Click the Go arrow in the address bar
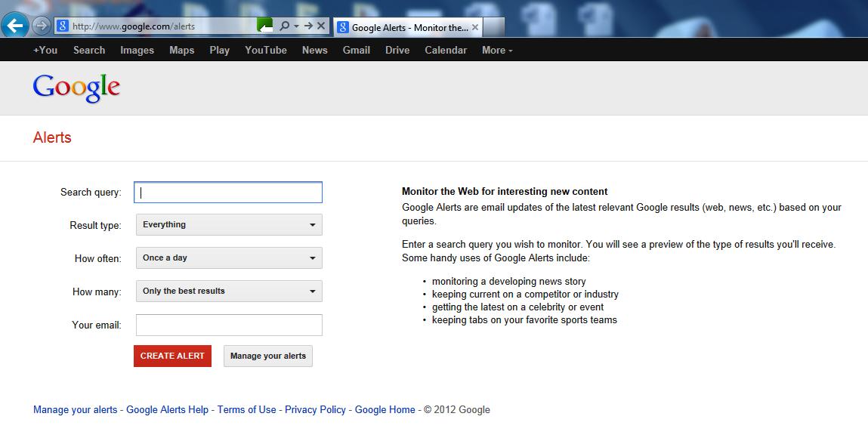 [x=308, y=26]
